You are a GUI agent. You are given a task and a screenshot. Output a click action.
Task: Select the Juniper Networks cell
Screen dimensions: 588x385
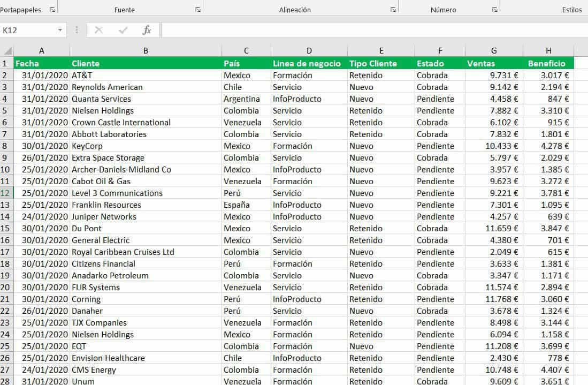[146, 216]
